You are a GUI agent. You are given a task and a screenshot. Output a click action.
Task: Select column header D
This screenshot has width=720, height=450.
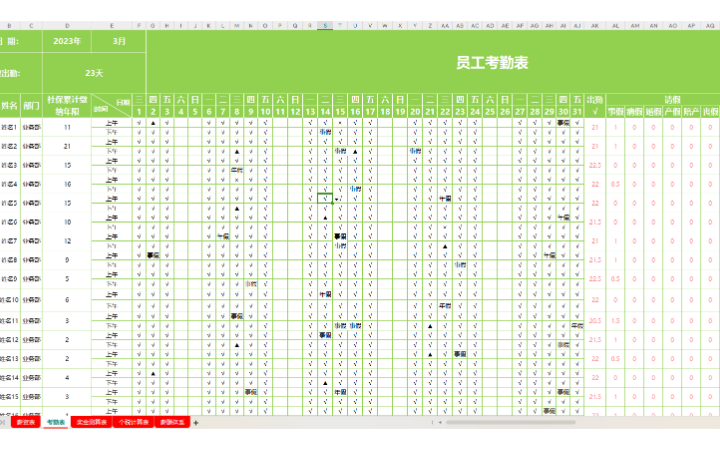tap(67, 26)
